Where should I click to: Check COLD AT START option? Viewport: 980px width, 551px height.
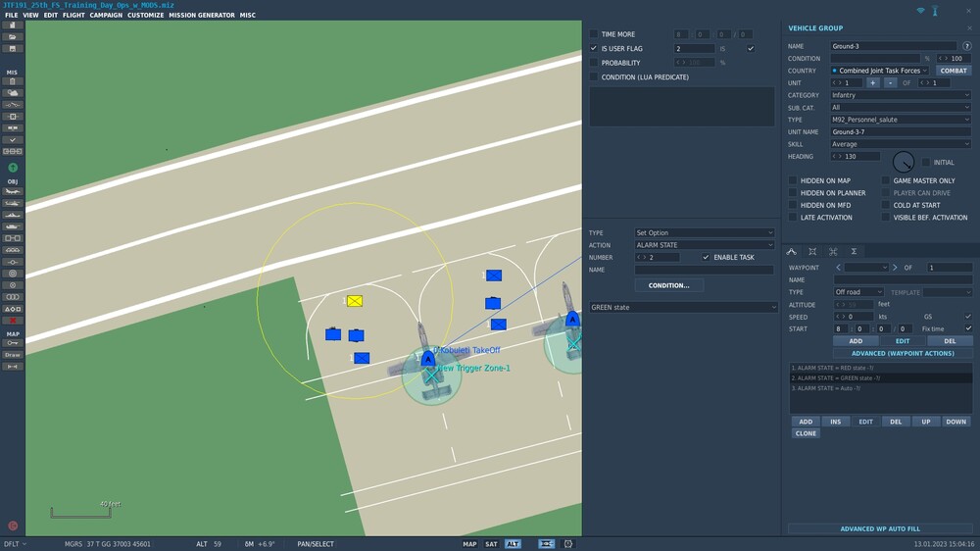point(886,205)
